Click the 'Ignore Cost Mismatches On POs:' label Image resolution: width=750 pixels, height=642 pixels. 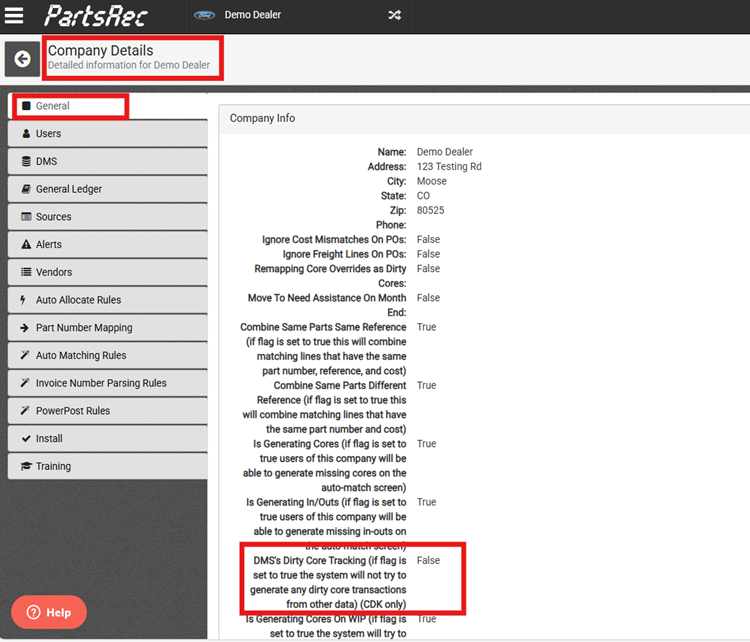point(334,240)
